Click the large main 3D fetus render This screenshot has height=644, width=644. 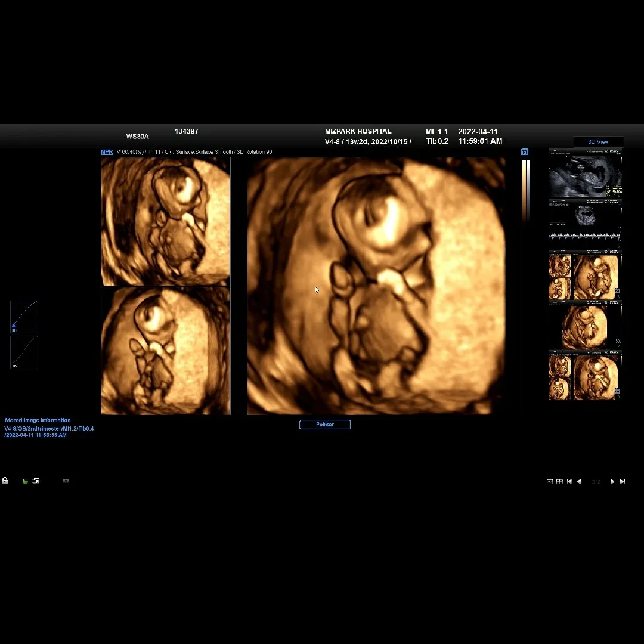click(376, 286)
